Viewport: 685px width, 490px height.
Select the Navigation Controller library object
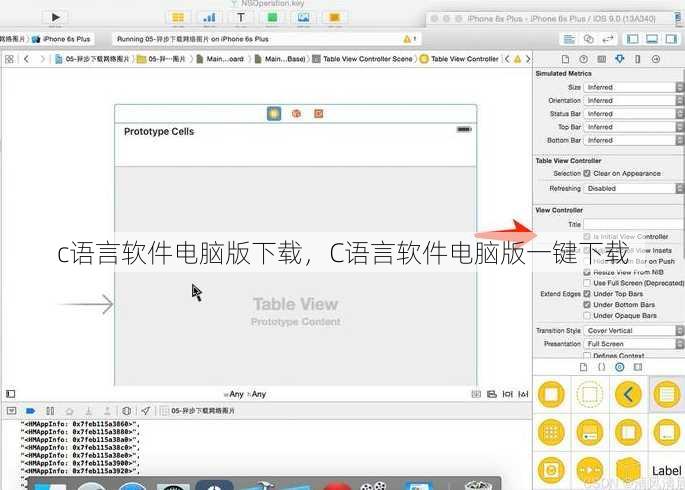click(628, 395)
